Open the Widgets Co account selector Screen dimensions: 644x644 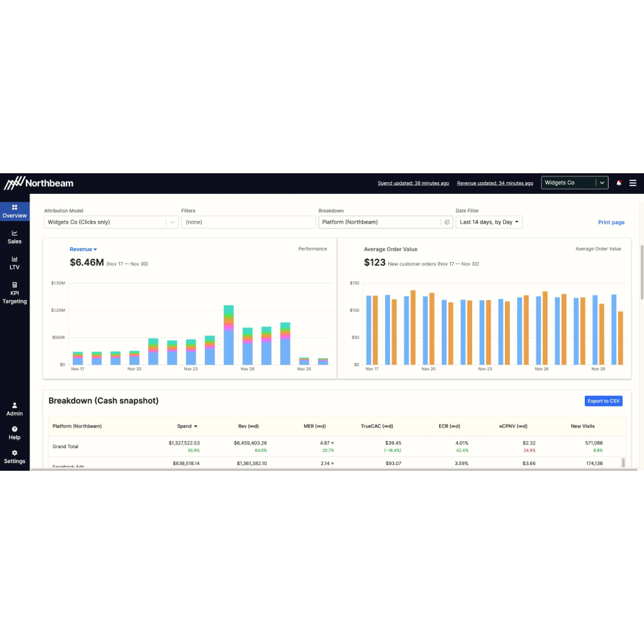pos(574,183)
